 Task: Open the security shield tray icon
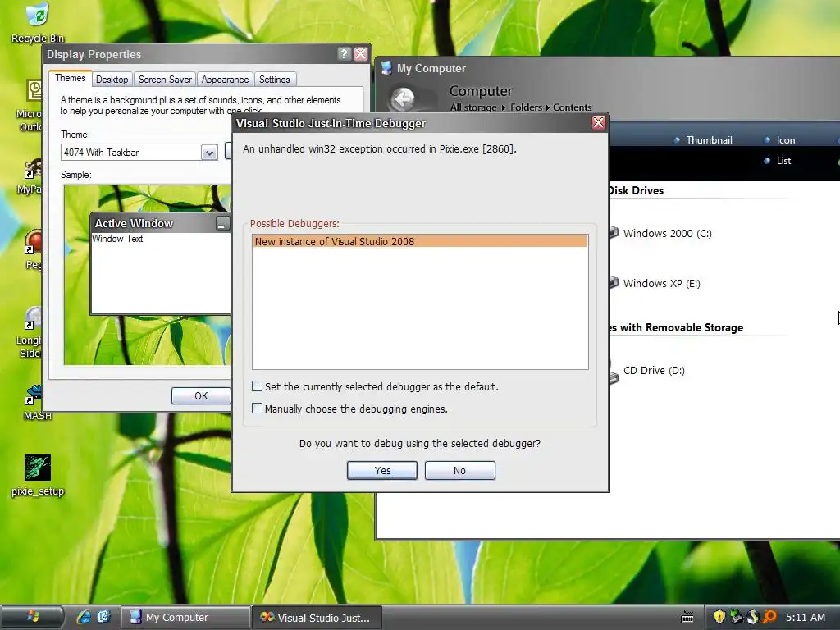pos(719,617)
